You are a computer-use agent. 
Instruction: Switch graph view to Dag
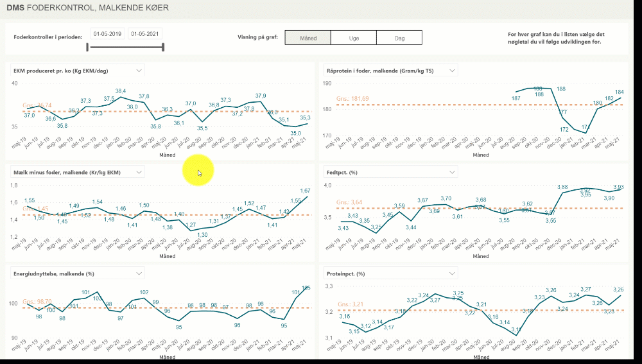click(x=399, y=38)
